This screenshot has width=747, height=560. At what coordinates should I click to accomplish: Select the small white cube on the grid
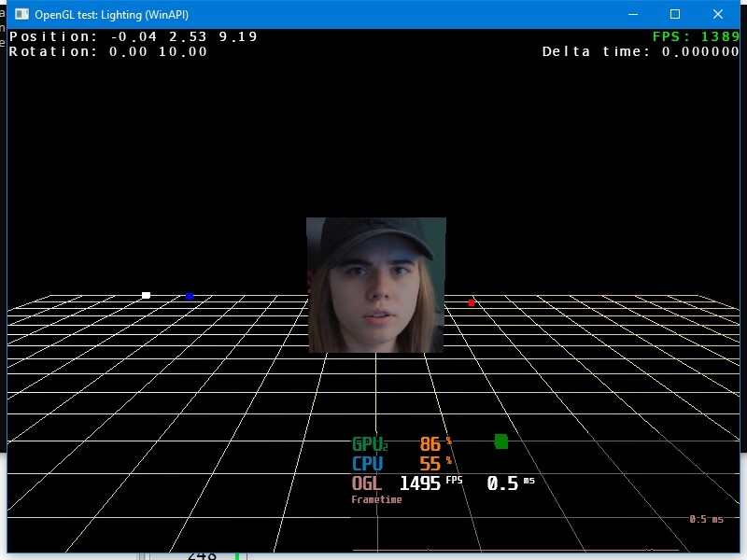pyautogui.click(x=147, y=295)
